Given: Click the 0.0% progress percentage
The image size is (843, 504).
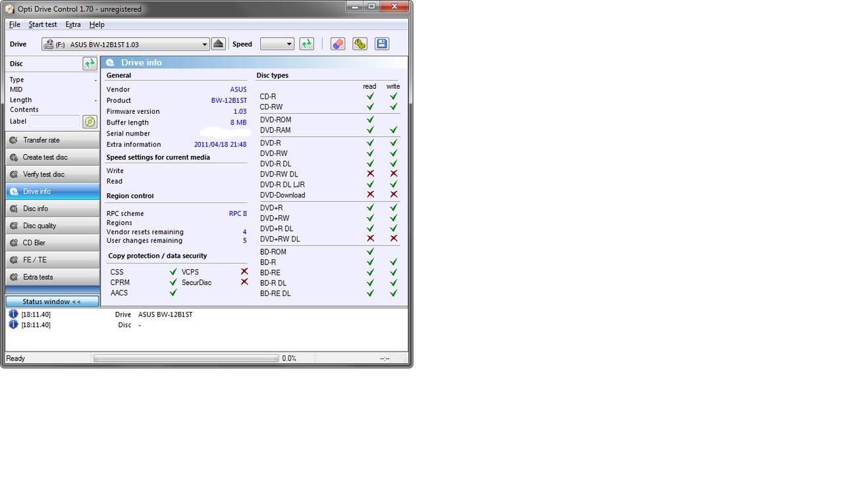Looking at the screenshot, I should [x=289, y=359].
